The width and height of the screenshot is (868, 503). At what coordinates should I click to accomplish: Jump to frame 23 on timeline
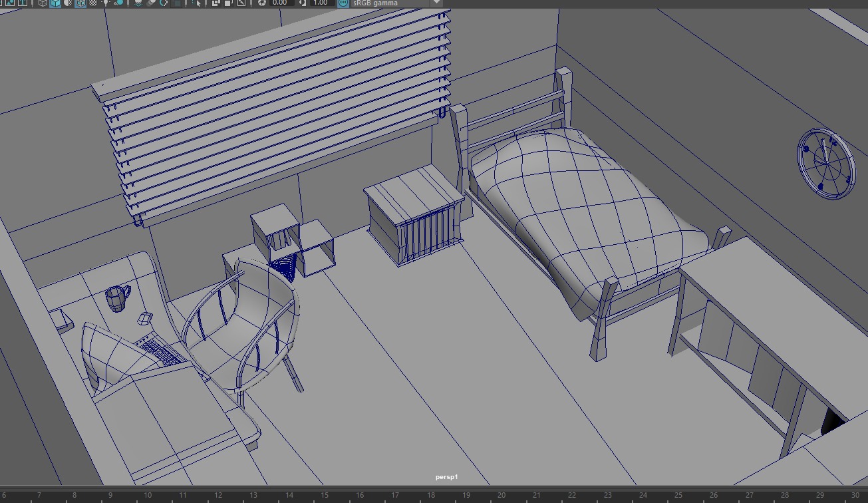pos(607,495)
